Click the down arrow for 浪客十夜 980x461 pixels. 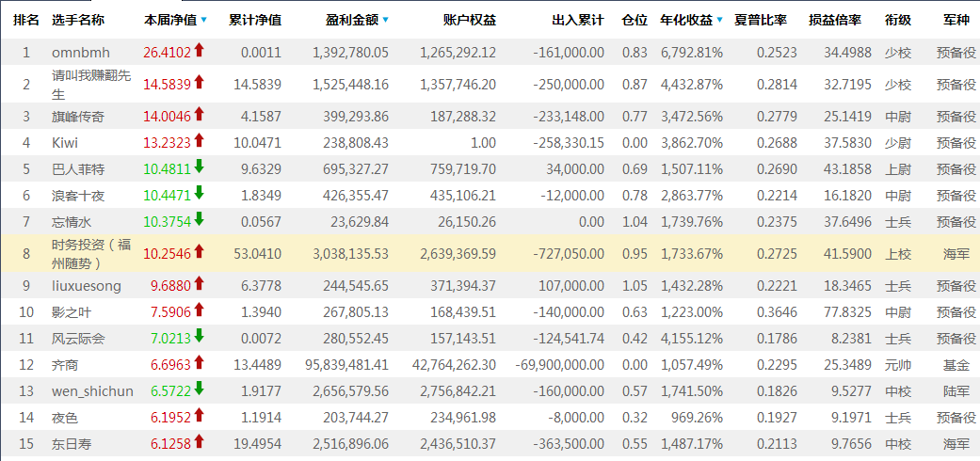pos(200,193)
